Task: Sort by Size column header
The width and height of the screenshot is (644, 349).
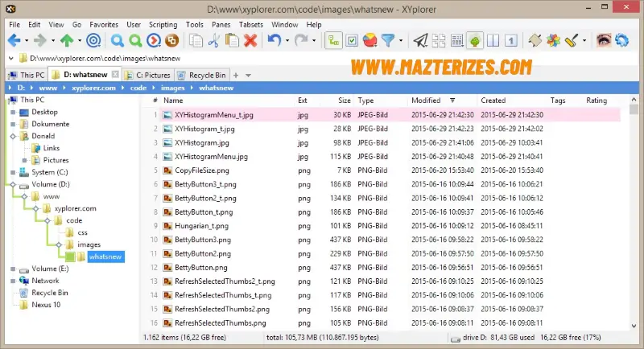Action: point(345,101)
